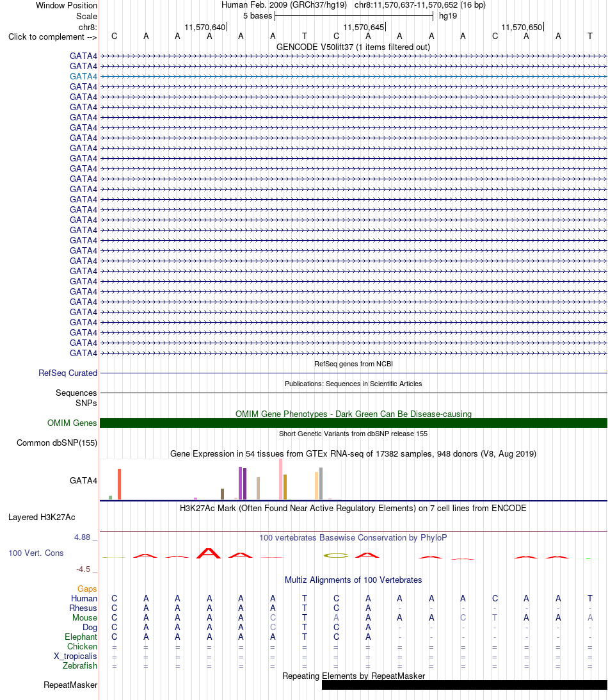Click the Common dbSNP(155) label
The height and width of the screenshot is (700, 608).
[57, 443]
